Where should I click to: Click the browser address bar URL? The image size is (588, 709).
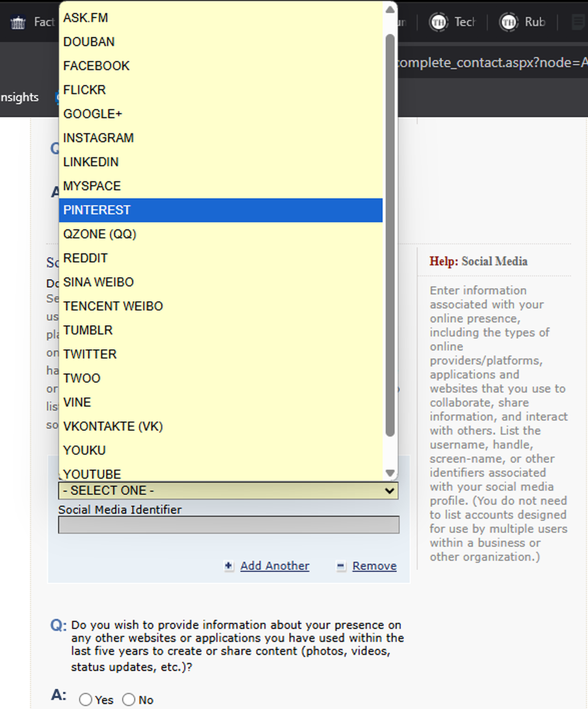pos(490,63)
